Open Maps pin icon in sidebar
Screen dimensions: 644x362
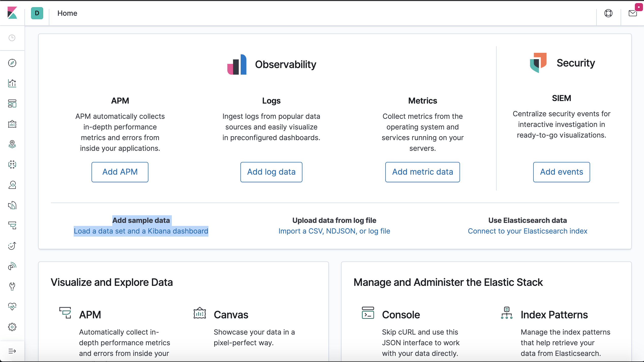pos(12,144)
